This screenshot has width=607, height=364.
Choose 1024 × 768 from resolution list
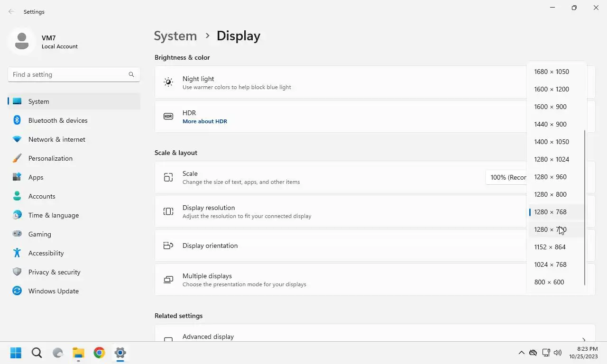550,264
